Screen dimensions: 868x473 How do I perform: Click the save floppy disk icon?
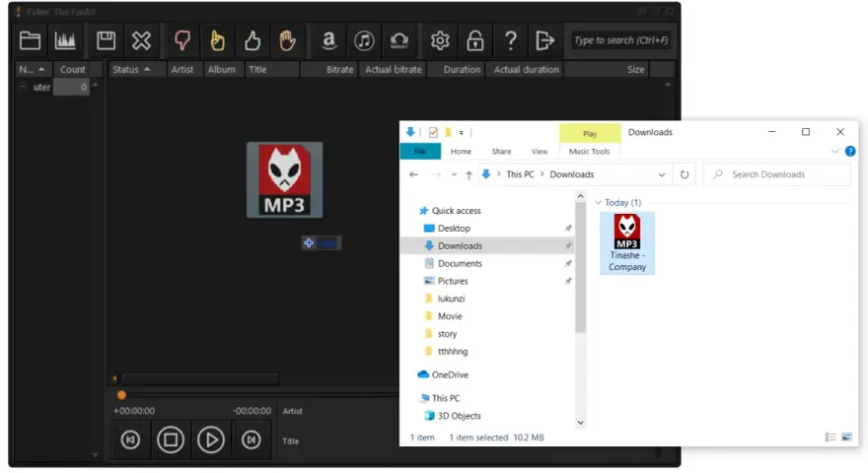click(106, 40)
